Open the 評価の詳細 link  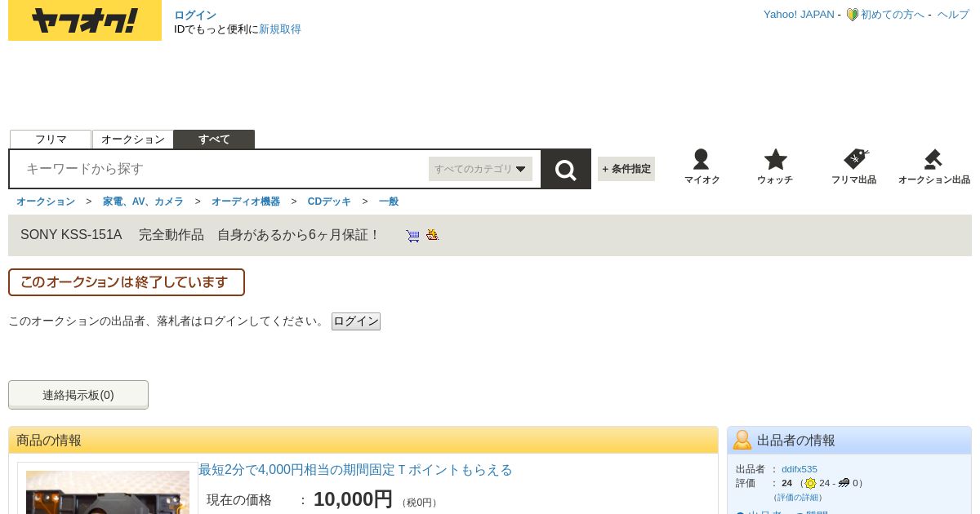point(798,497)
